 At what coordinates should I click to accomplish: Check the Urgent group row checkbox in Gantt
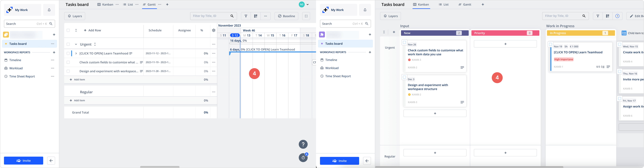tap(68, 44)
